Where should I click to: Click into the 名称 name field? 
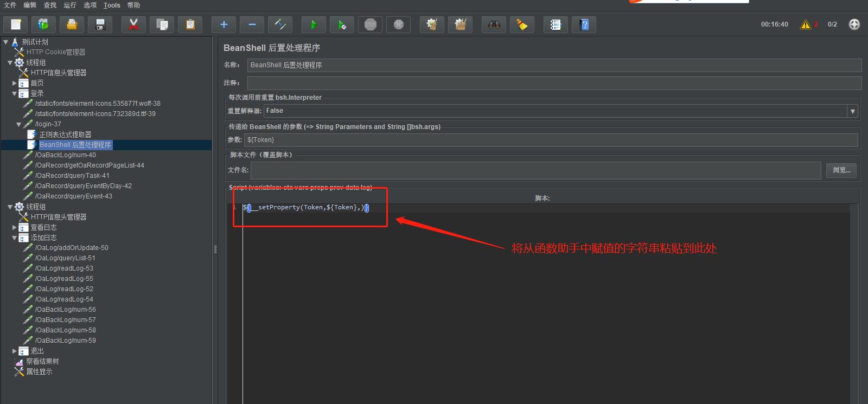click(x=554, y=65)
